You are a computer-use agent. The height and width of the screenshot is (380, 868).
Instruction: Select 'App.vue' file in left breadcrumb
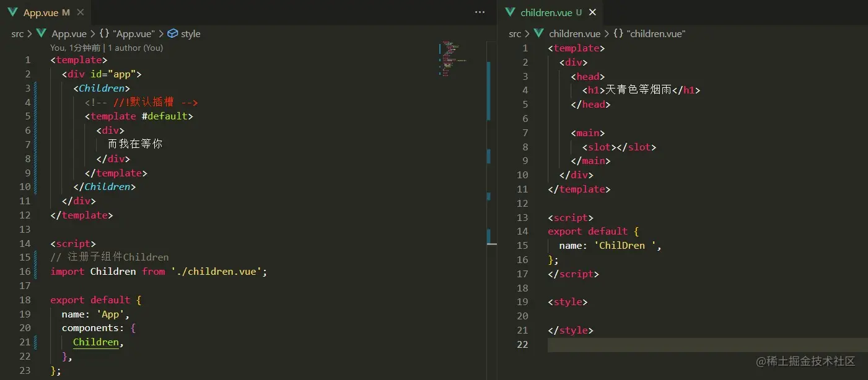(69, 34)
